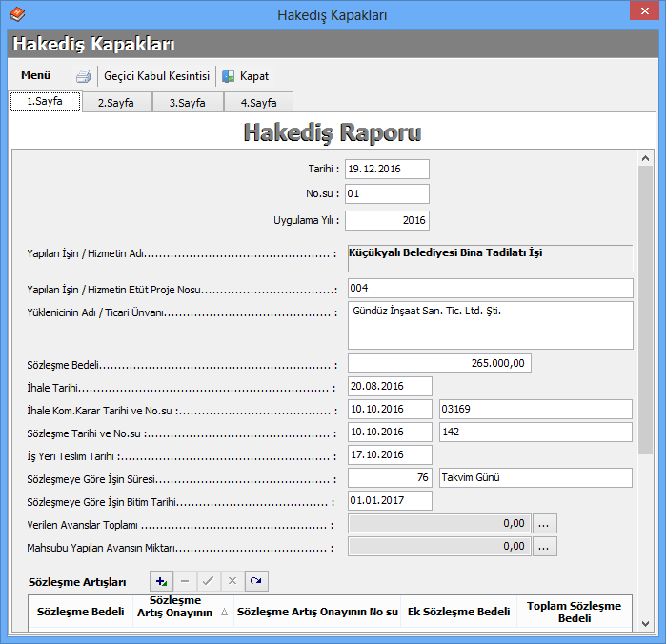The width and height of the screenshot is (666, 644).
Task: Open the 4.Sayfa tab
Action: pos(258,103)
